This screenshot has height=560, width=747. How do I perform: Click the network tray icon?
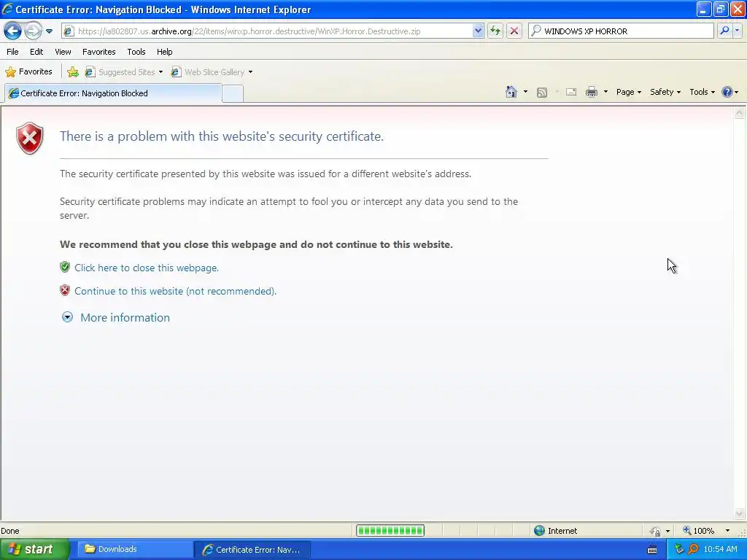[x=679, y=550]
